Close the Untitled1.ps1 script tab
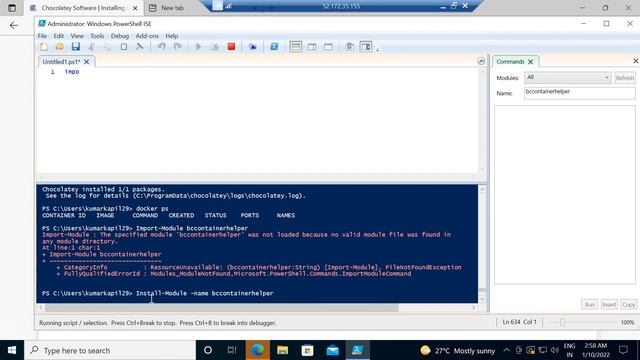The height and width of the screenshot is (360, 640). point(87,62)
